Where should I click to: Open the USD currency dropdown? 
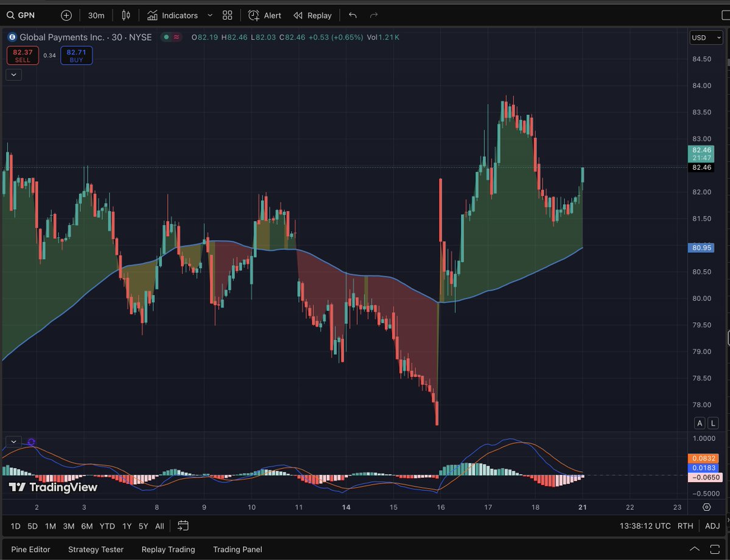(706, 38)
